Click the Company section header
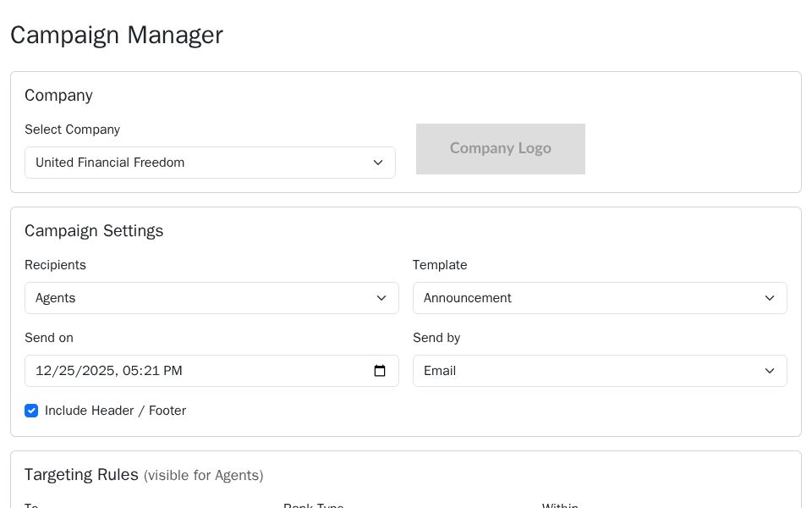Viewport: 812px width, 508px height. coord(58,95)
